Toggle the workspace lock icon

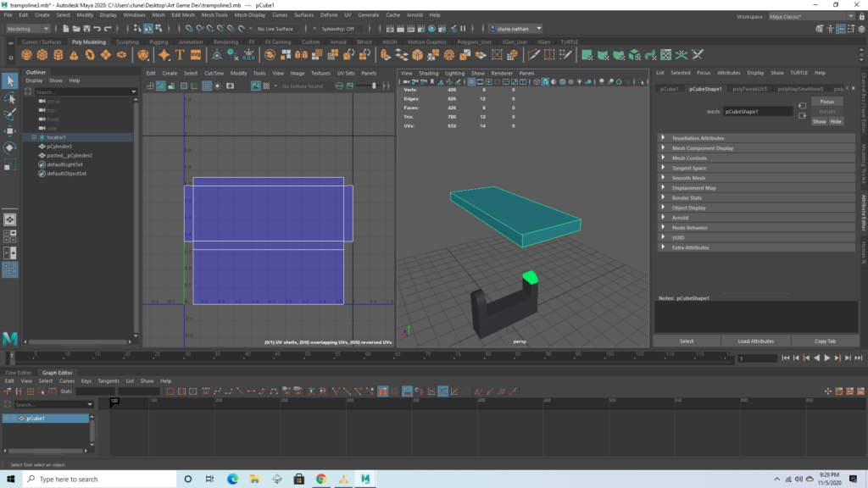click(x=860, y=16)
